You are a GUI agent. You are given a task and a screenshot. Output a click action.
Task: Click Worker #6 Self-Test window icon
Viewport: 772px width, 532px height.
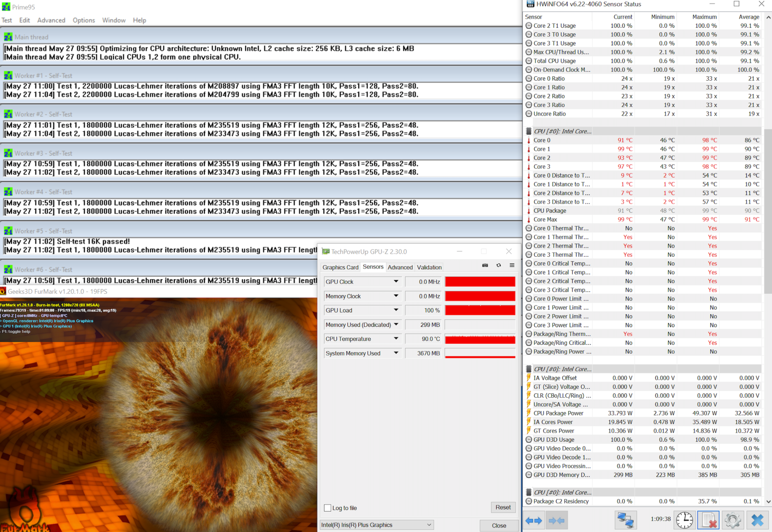pyautogui.click(x=8, y=269)
